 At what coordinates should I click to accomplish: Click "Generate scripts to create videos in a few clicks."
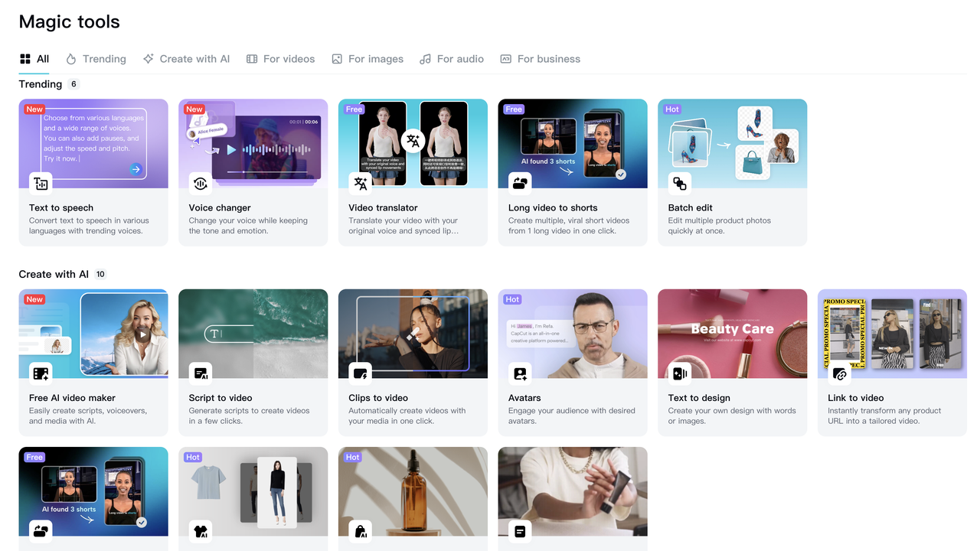[250, 416]
